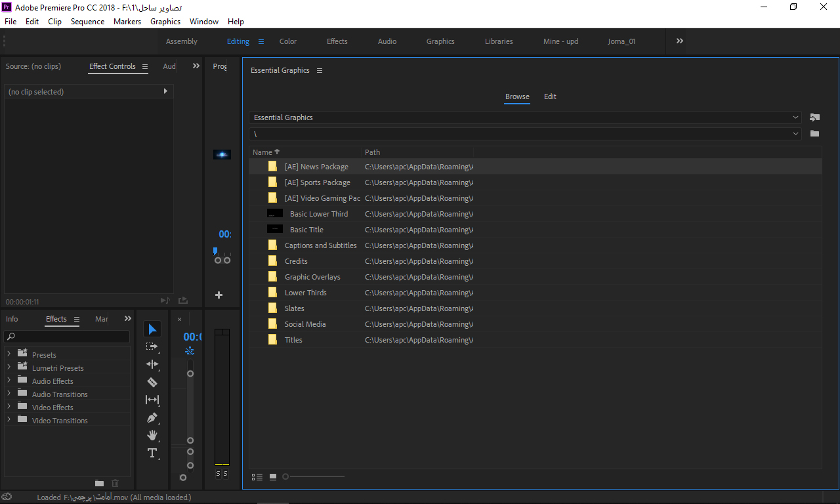840x504 pixels.
Task: Open the Essential Graphics source dropdown
Action: click(x=525, y=117)
